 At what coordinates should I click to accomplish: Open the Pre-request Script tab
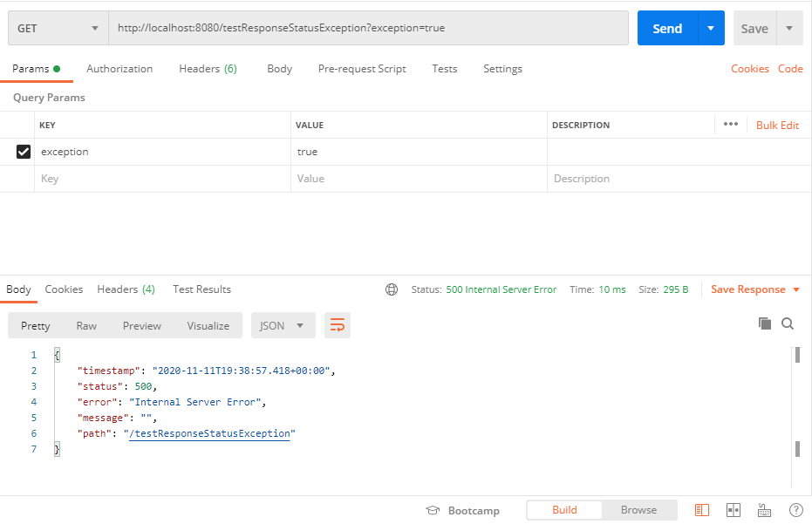pyautogui.click(x=362, y=69)
